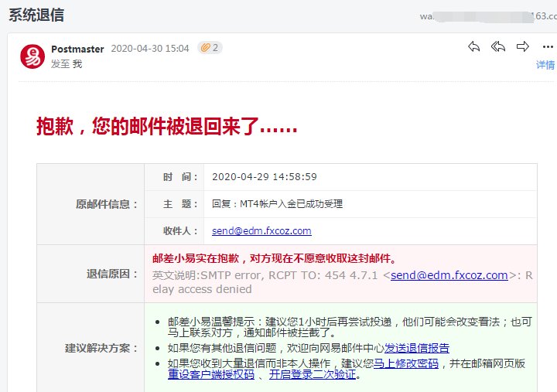Click the 系统退信 subject title

point(36,15)
